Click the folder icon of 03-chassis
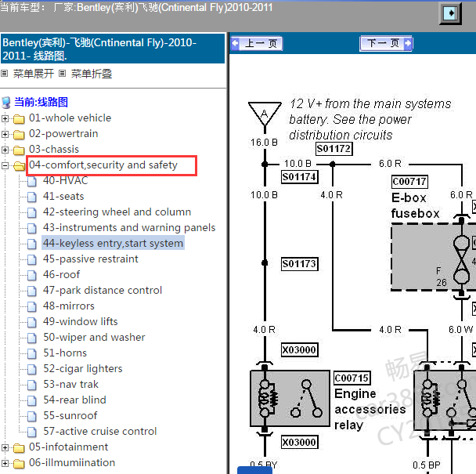476x474 pixels. 19,150
